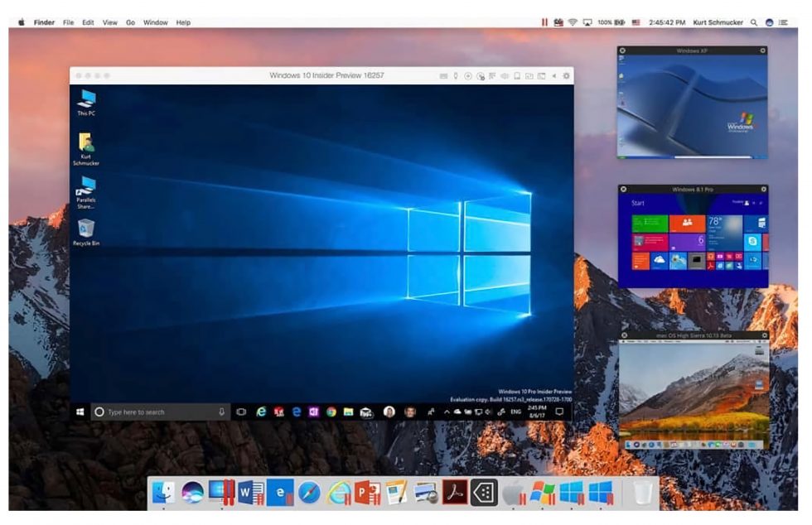Open the Go menu
812x525 pixels.
click(x=131, y=22)
